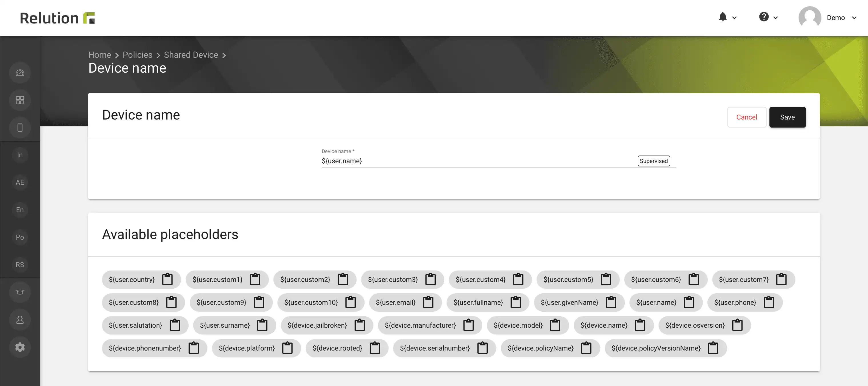The image size is (868, 386).
Task: Select the 'In' sidebar item
Action: click(20, 155)
